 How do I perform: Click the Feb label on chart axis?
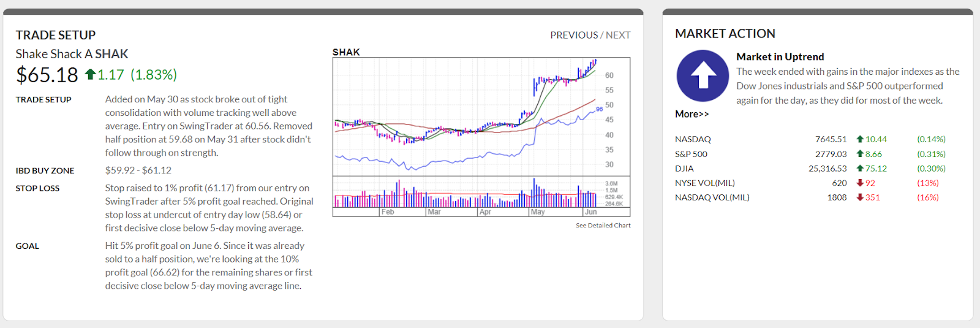point(388,212)
